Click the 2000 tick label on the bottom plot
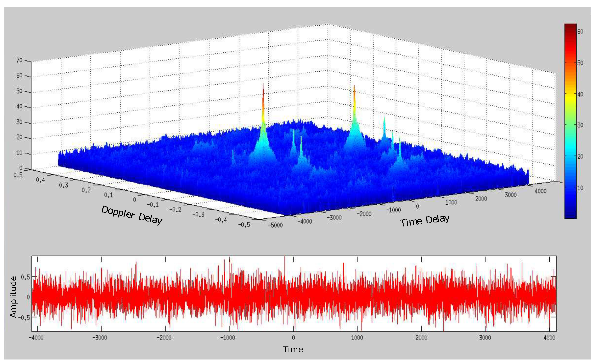Screen dimensions: 598x364 click(x=421, y=337)
